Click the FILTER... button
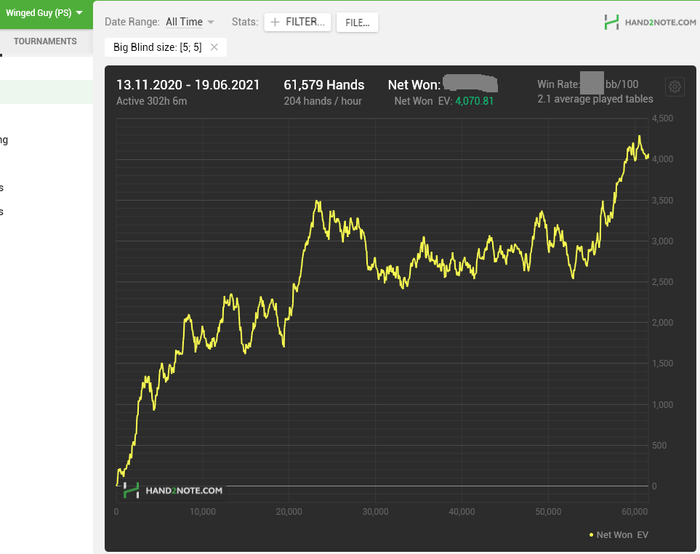The width and height of the screenshot is (700, 554). click(x=297, y=22)
